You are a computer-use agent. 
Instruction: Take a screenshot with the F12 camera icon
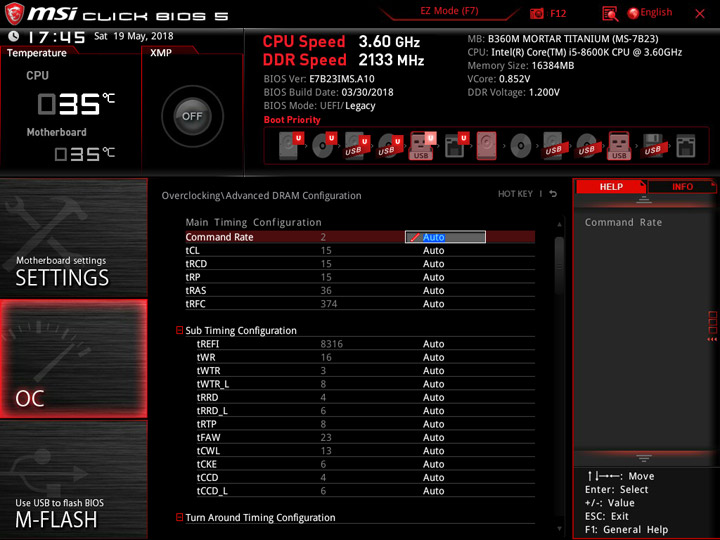pos(536,13)
